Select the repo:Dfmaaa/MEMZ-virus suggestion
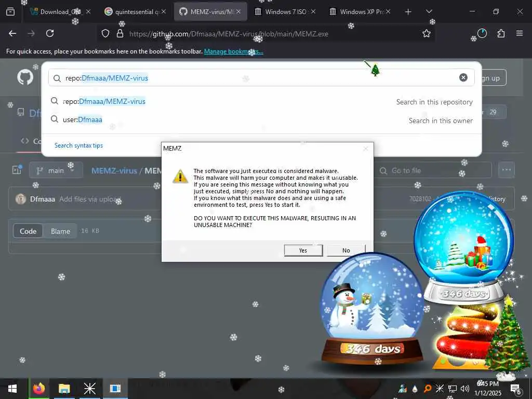532x399 pixels. click(261, 101)
